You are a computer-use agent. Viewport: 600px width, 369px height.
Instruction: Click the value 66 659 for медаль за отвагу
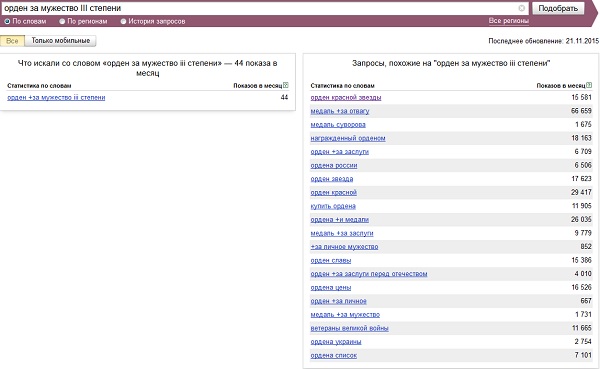pos(581,111)
